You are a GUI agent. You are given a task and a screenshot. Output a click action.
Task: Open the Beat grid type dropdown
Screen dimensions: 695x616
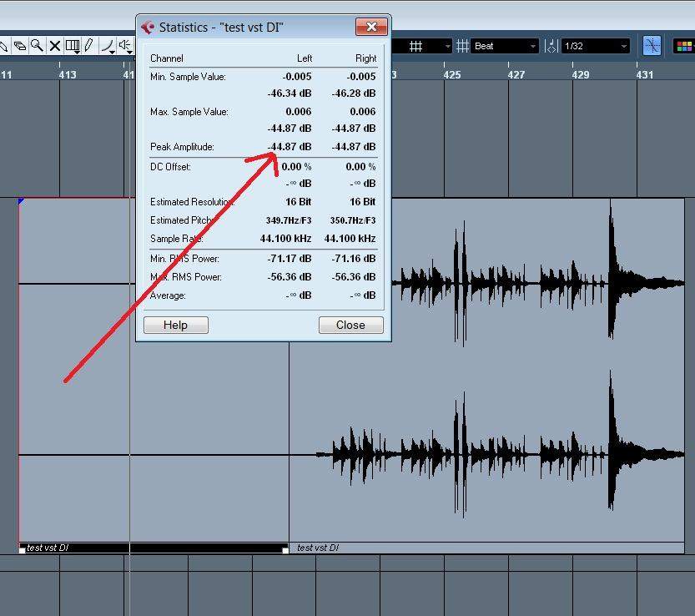click(505, 46)
